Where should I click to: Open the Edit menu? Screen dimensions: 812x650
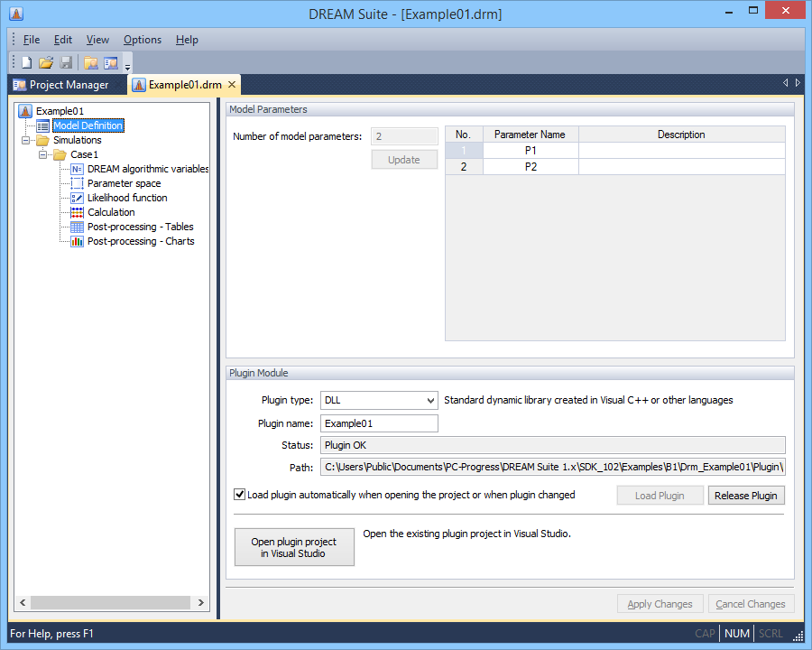pyautogui.click(x=62, y=40)
